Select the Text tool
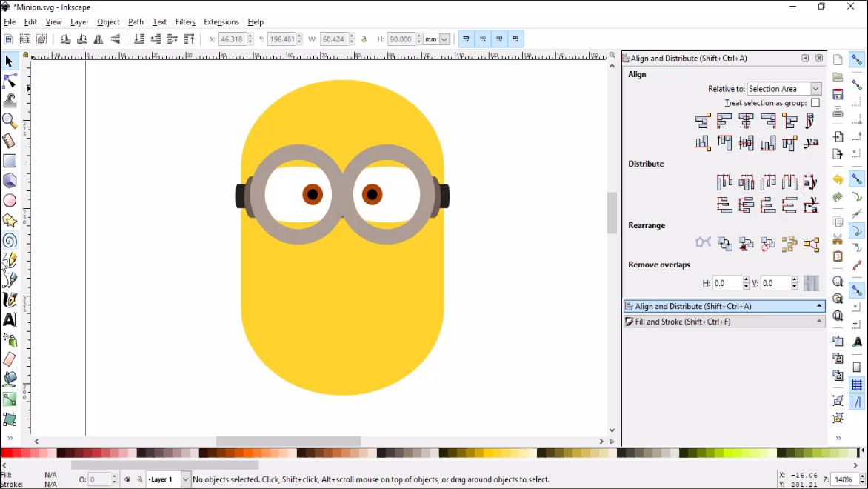The height and width of the screenshot is (489, 868). tap(10, 319)
